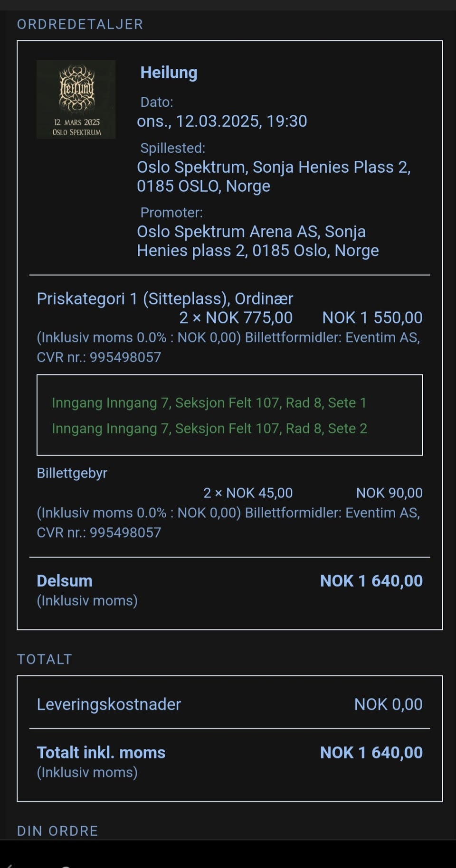Tap the NOK 1 550,00 ticket subtotal

pos(372,317)
